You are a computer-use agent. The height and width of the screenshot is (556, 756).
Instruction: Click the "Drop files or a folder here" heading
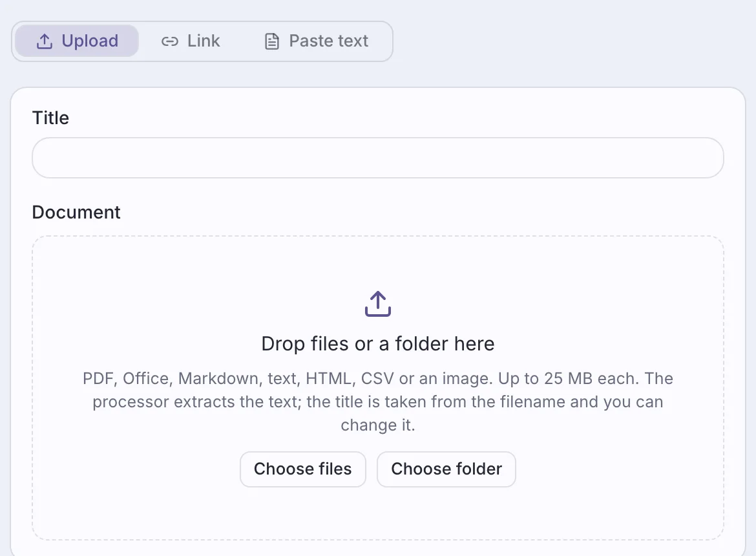pos(378,344)
